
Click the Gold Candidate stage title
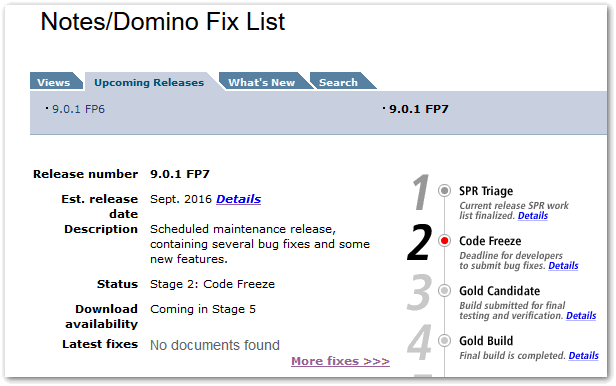point(500,291)
